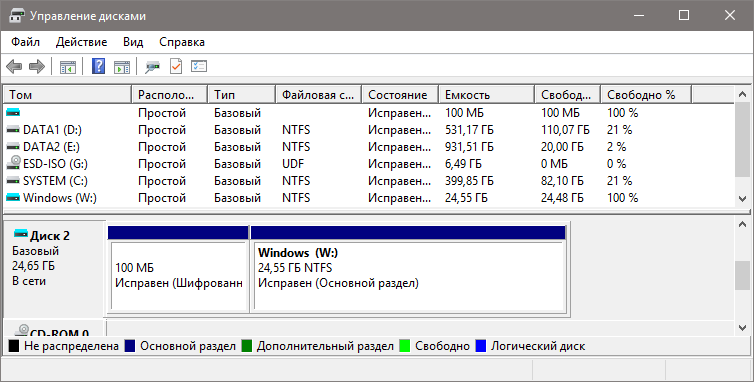754x382 pixels.
Task: Click the Диск 2 disk icon
Action: coord(21,234)
